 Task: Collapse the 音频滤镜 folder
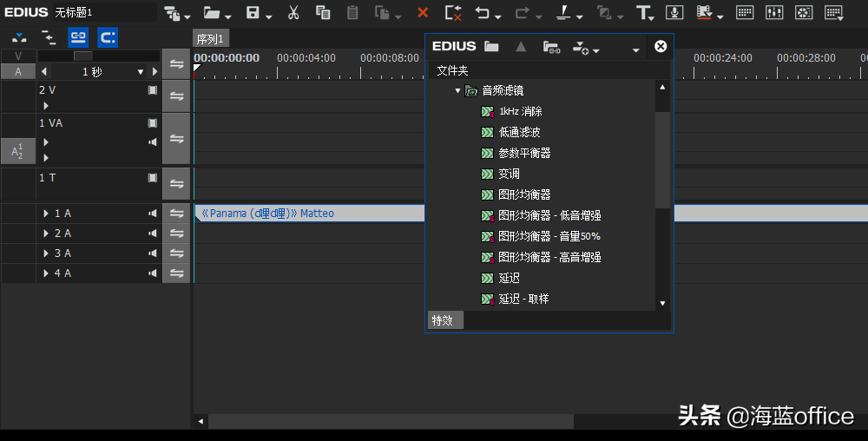pos(458,90)
